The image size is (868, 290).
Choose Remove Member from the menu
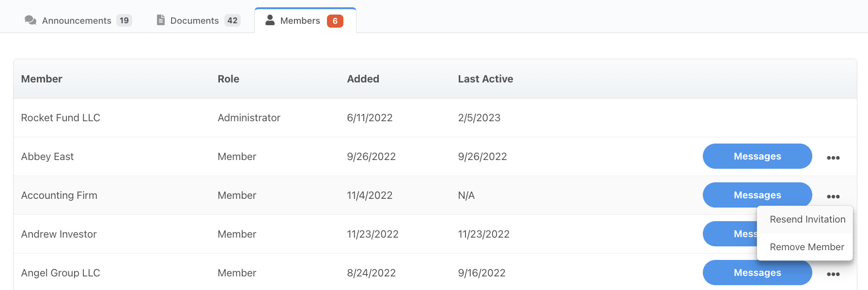pos(807,247)
